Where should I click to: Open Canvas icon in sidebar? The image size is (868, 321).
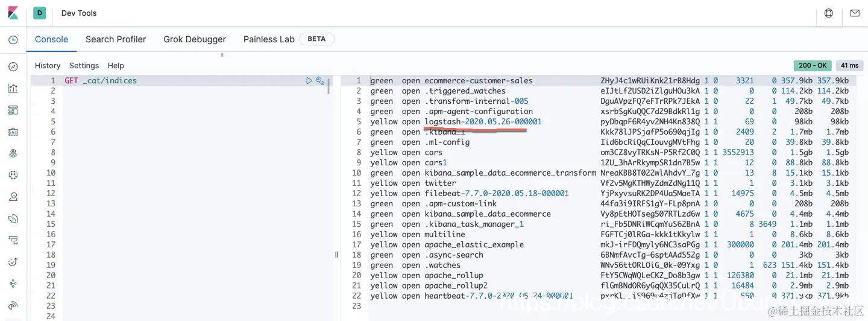pyautogui.click(x=13, y=132)
